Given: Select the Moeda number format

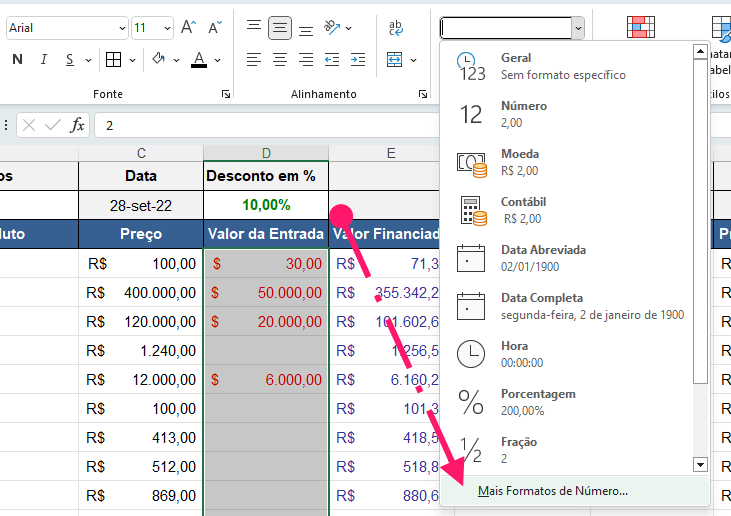Looking at the screenshot, I should pyautogui.click(x=520, y=162).
